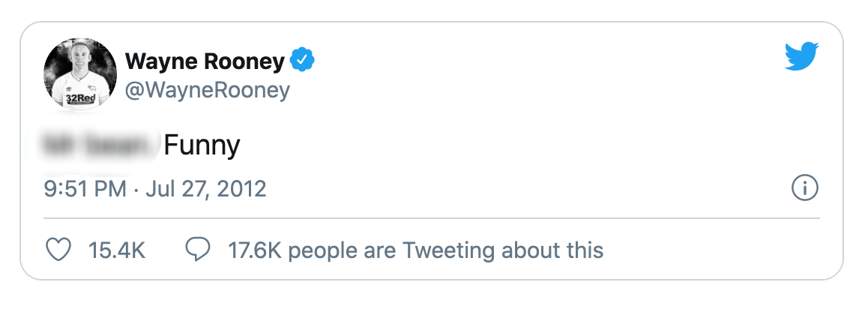Open the @WayneRooney handle link
868x309 pixels.
click(207, 91)
